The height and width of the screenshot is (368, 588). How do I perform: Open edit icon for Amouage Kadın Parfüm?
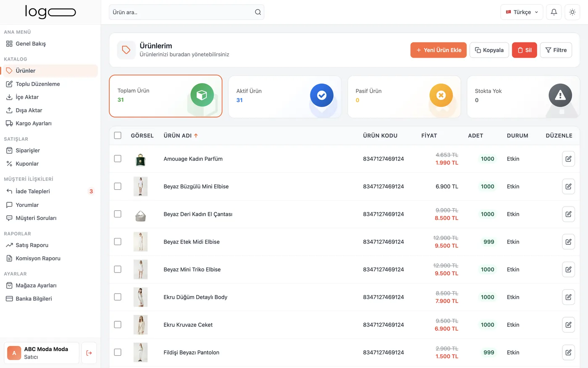[568, 159]
